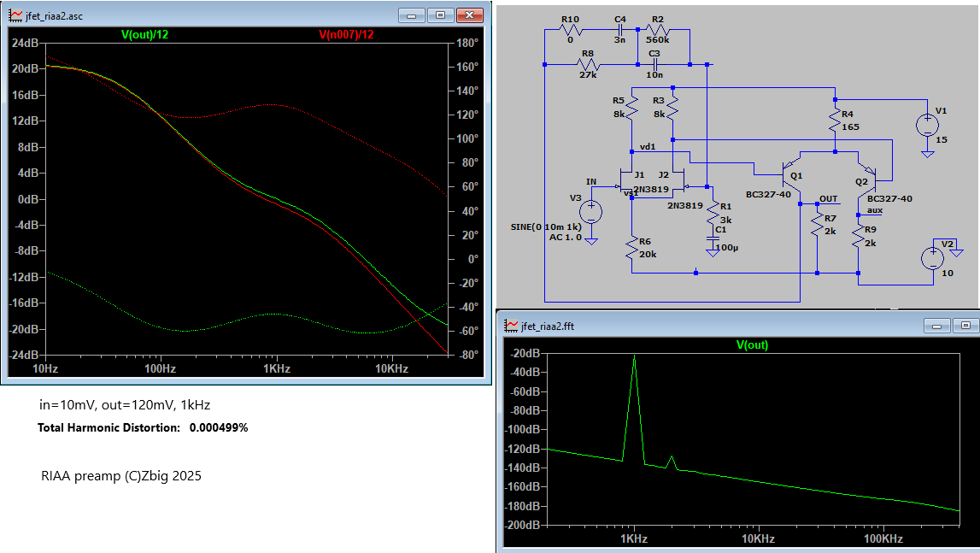Select resistor R7 2k in schematic

(x=817, y=224)
